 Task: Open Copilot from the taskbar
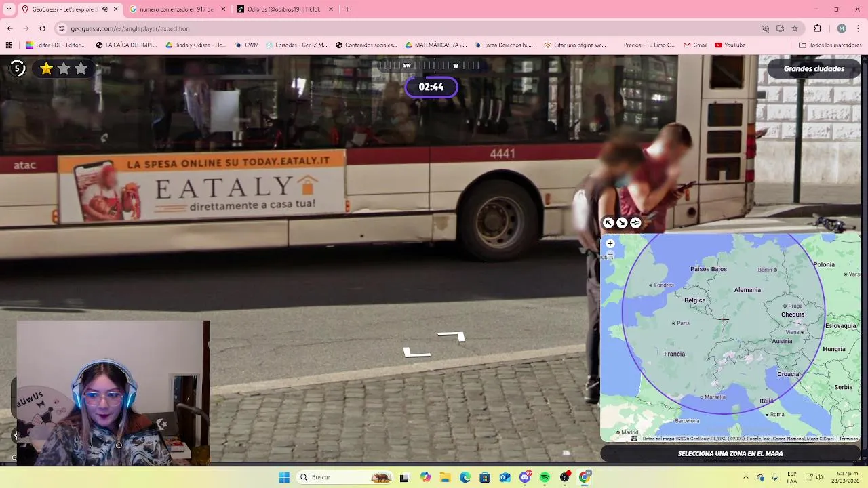click(x=425, y=477)
